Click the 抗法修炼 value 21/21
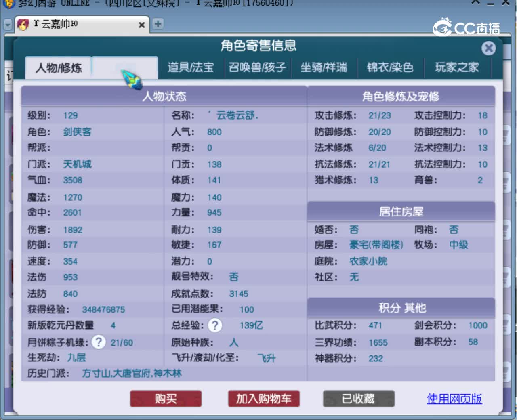Viewport: 517px width, 420px height. tap(379, 164)
